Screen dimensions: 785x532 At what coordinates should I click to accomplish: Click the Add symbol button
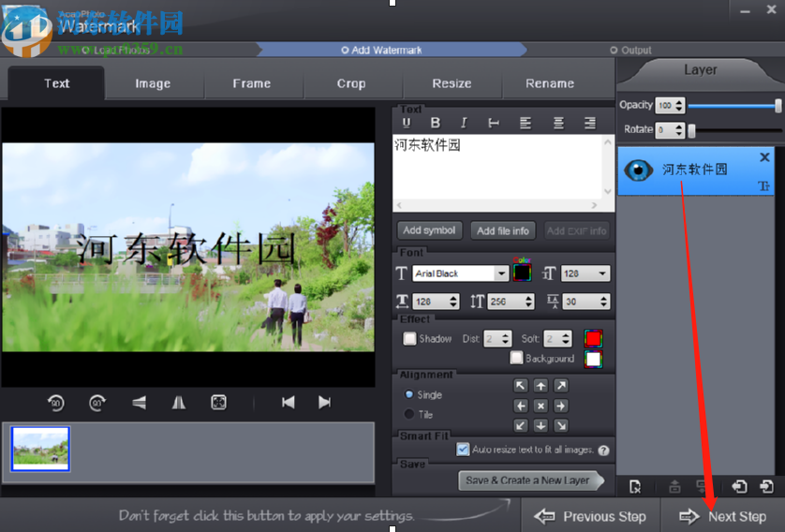429,230
